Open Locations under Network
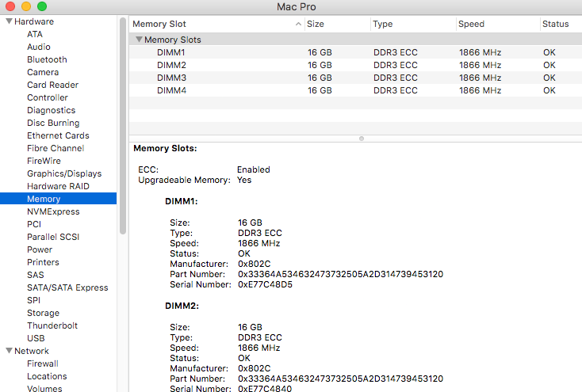Viewport: 582px width, 392px height. 47,376
